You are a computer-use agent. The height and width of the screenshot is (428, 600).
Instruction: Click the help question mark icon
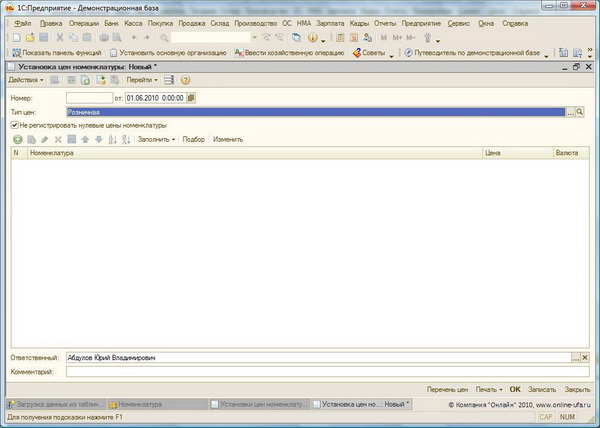[185, 79]
